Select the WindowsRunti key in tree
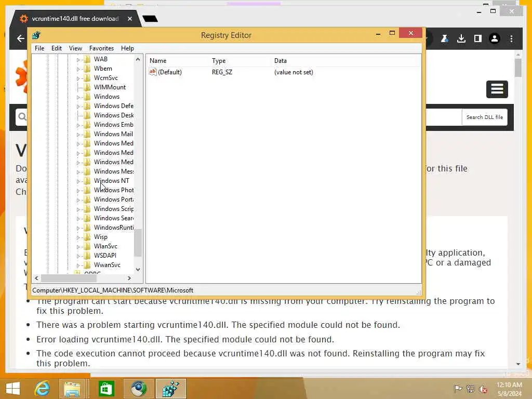The width and height of the screenshot is (532, 399). pyautogui.click(x=114, y=228)
